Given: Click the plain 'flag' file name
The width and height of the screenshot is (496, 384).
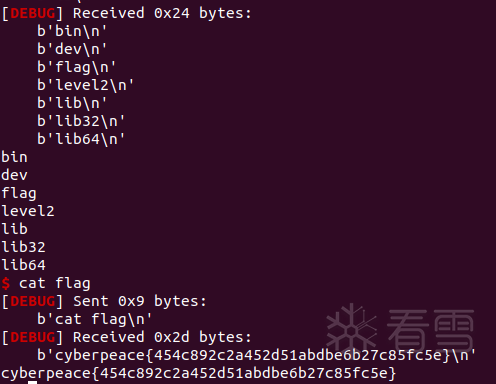Looking at the screenshot, I should coord(19,194).
